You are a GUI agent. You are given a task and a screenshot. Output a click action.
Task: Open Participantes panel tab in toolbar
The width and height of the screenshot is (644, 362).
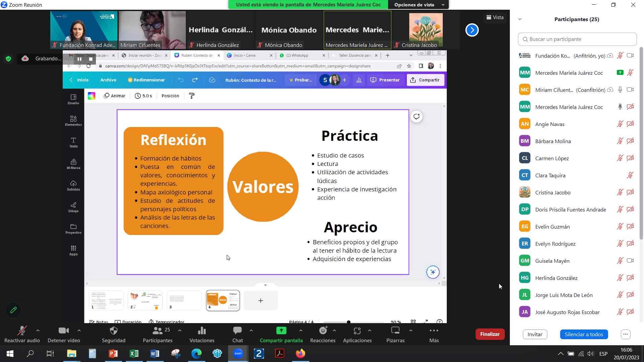(x=157, y=331)
